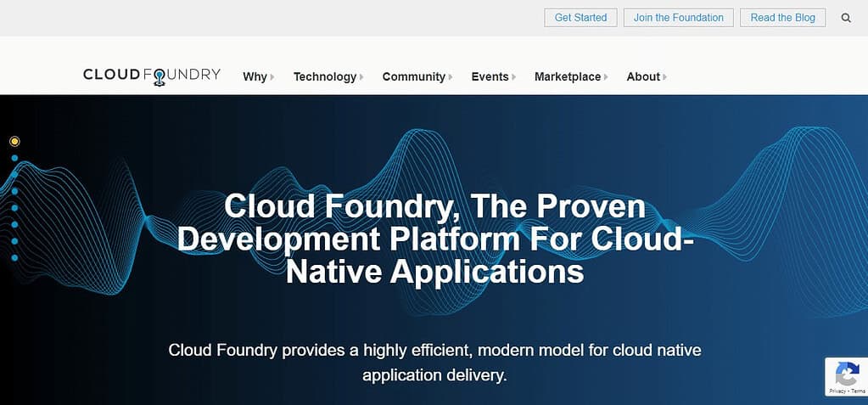Open the Community menu
This screenshot has width=868, height=405.
click(417, 77)
